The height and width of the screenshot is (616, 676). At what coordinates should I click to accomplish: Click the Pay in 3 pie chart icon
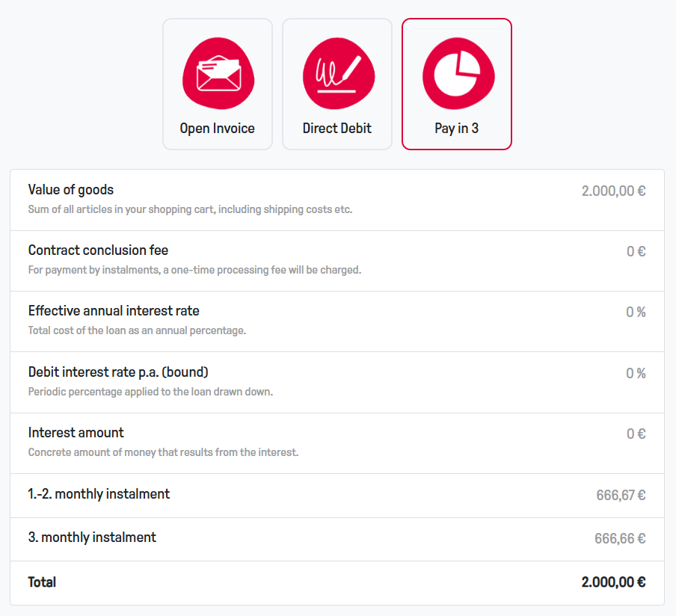click(457, 73)
